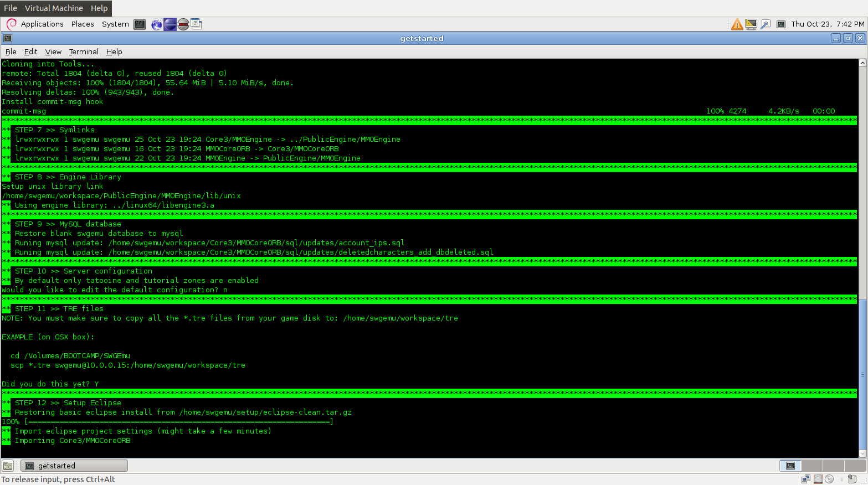Click the clock showing Thu Oct 23, 7:42 PM
Screen dimensions: 868x485
pos(828,24)
